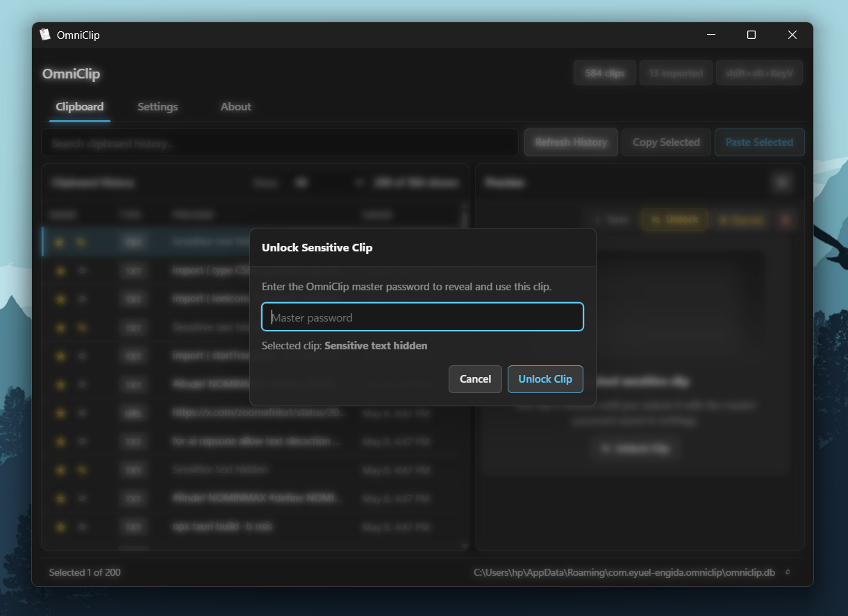Image resolution: width=848 pixels, height=616 pixels.
Task: Click Cancel in the Unlock Sensitive Clip dialog
Action: pyautogui.click(x=475, y=379)
